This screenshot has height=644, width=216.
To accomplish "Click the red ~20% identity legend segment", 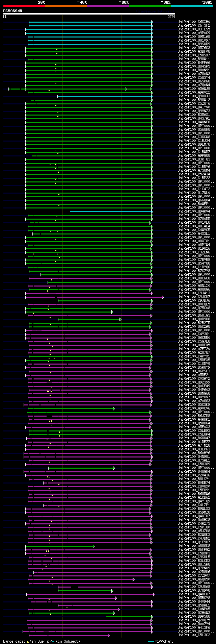I will (x=24, y=6).
